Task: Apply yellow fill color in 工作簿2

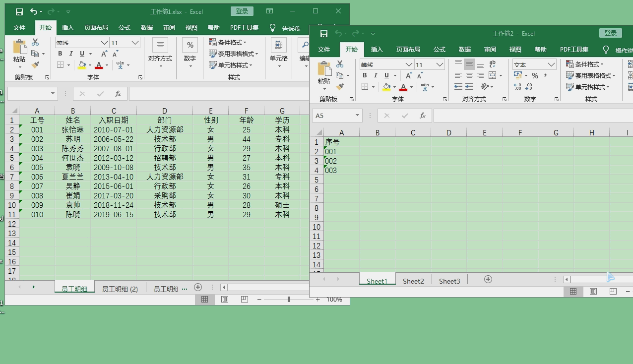Action: click(386, 87)
